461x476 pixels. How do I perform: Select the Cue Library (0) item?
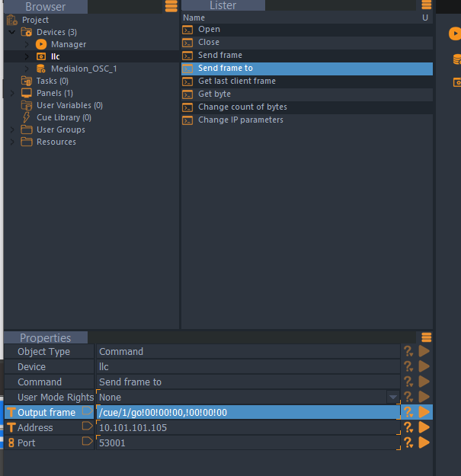coord(63,117)
